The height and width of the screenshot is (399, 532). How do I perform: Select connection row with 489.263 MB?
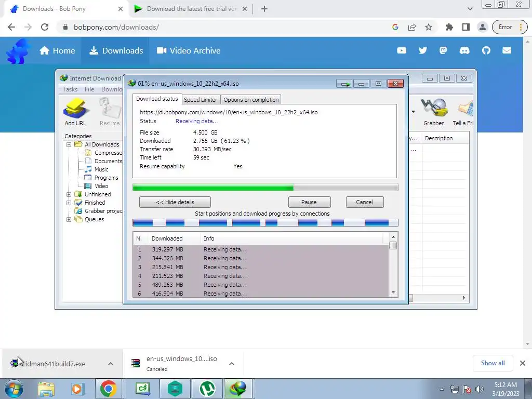pyautogui.click(x=261, y=285)
